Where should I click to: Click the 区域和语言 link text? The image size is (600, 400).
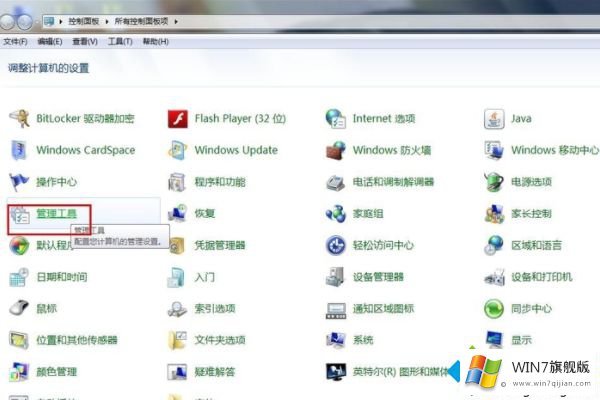[536, 245]
